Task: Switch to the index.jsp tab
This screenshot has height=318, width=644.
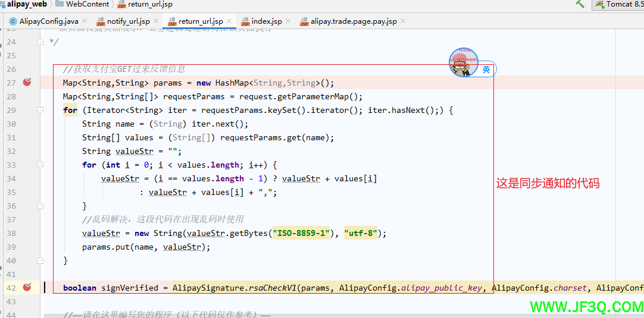Action: [266, 21]
